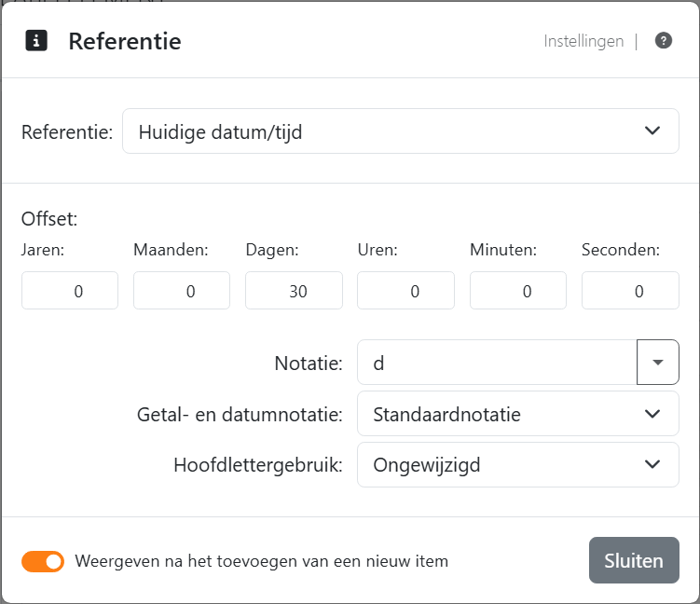Viewport: 700px width, 604px height.
Task: Click the 'Weergeven na het toevoegen van een nieuw item' text
Action: (x=262, y=561)
